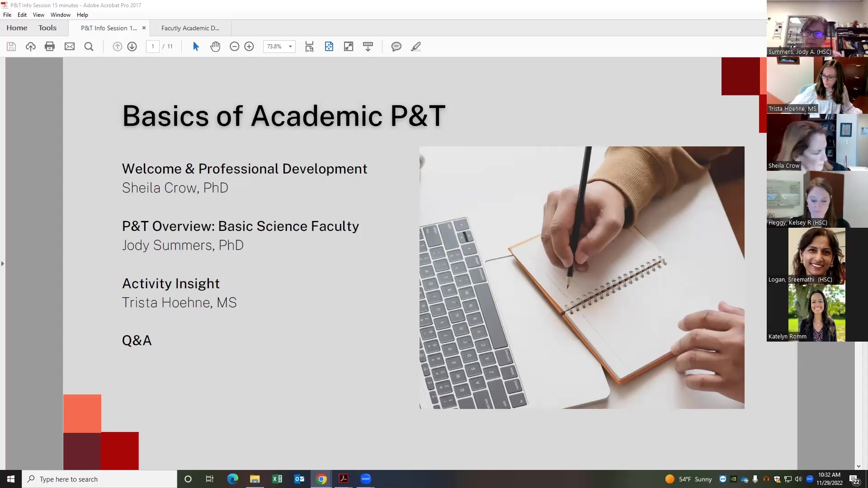Click the page number input field

(153, 47)
